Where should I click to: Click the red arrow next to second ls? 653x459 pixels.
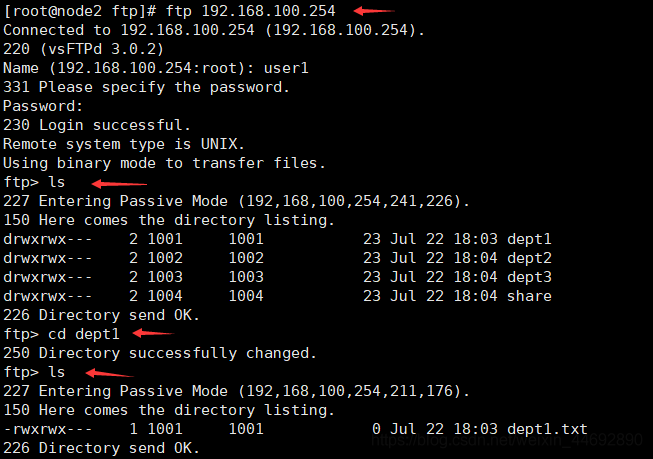click(x=110, y=373)
